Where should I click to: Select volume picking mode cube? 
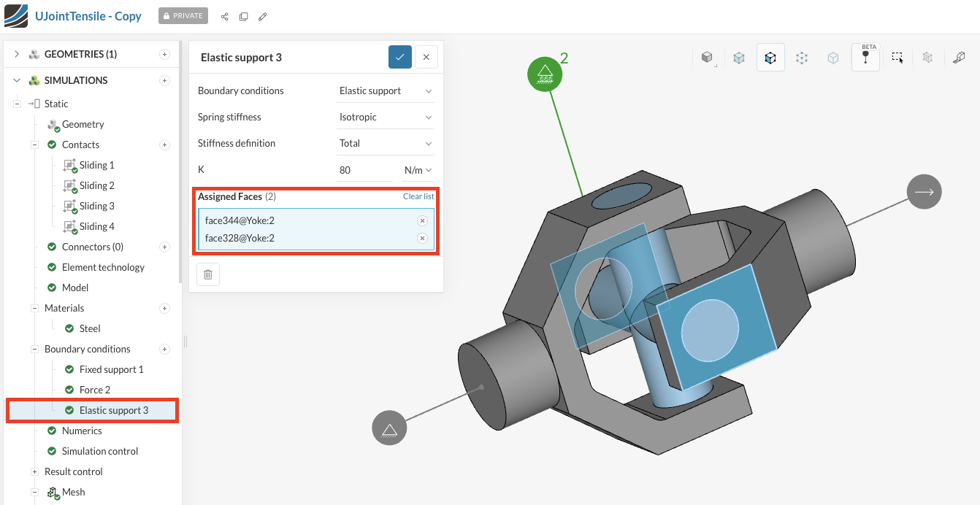click(x=739, y=57)
